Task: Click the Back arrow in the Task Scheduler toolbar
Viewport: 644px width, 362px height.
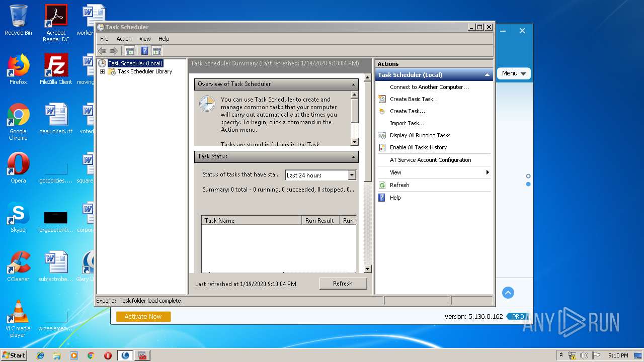Action: tap(102, 51)
